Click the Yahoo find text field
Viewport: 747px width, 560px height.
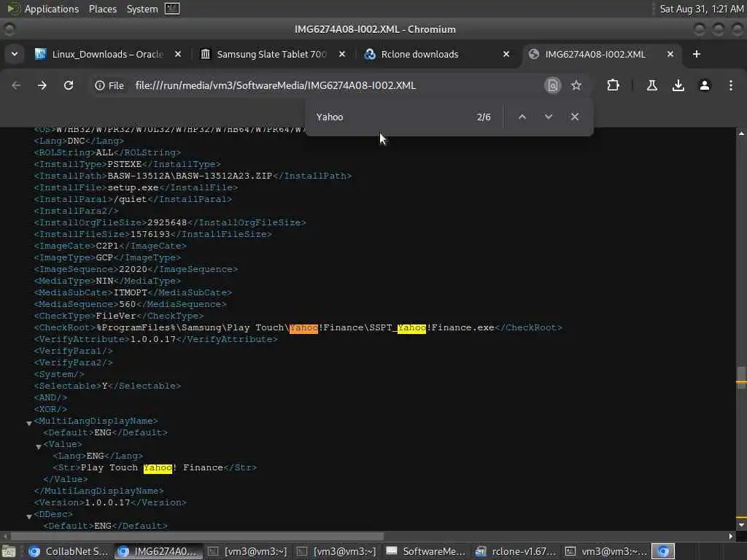(x=391, y=117)
